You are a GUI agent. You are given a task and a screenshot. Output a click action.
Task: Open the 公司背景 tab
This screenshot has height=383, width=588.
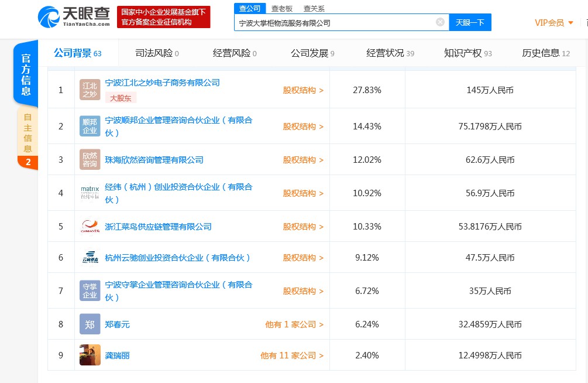(x=78, y=53)
